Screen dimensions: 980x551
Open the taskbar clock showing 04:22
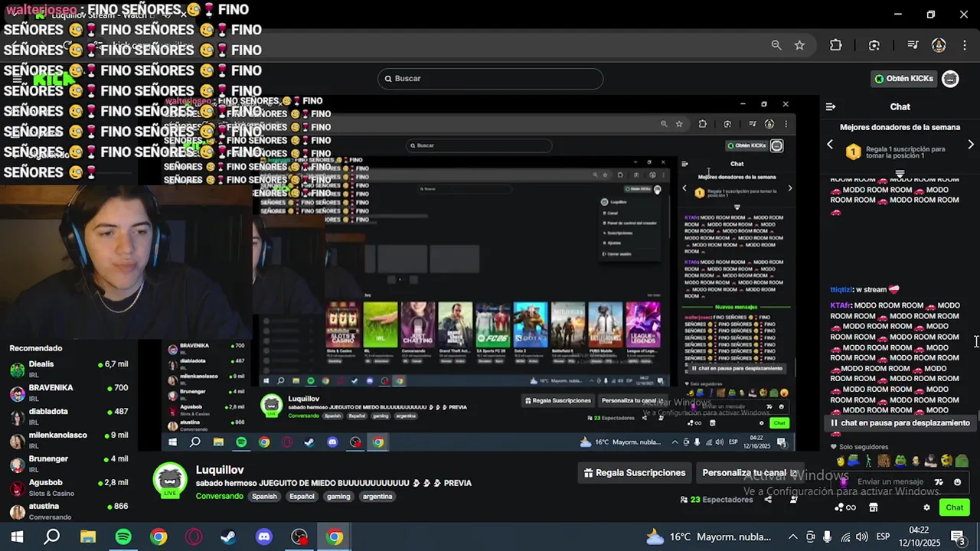(x=919, y=536)
